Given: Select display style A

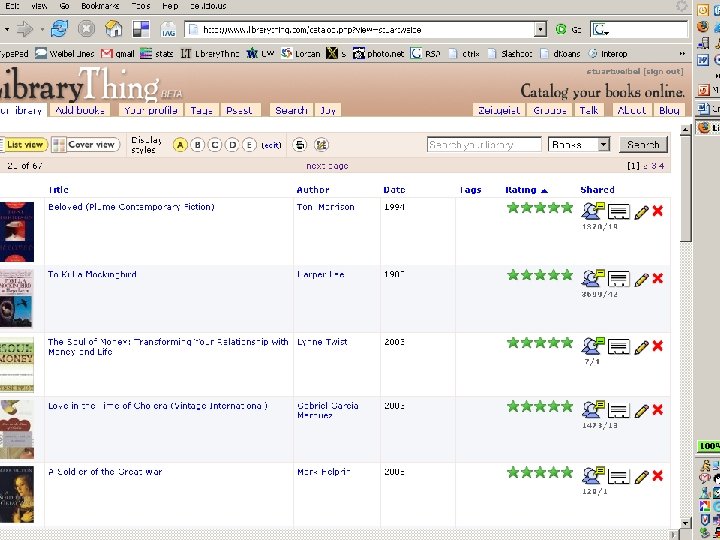Looking at the screenshot, I should pos(180,145).
